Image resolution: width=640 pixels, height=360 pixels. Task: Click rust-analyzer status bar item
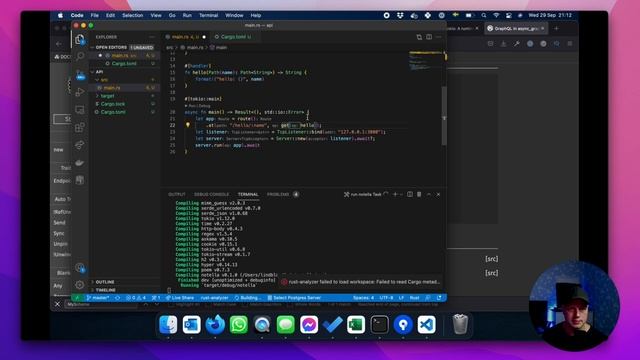click(x=215, y=298)
